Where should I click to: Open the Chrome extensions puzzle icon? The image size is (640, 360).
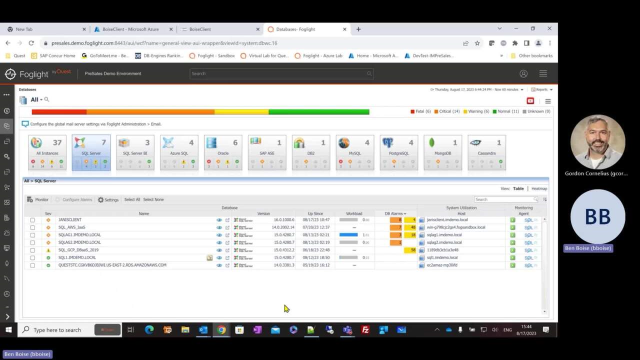click(515, 43)
